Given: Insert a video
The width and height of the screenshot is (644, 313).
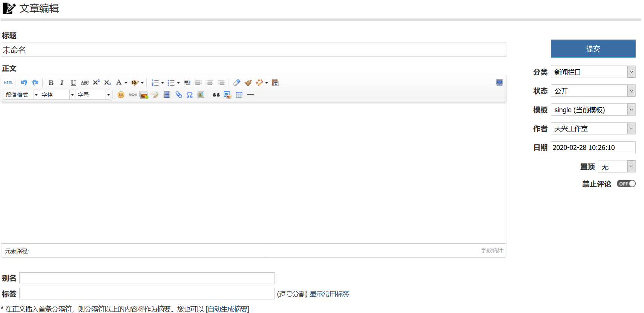Looking at the screenshot, I should click(x=167, y=95).
